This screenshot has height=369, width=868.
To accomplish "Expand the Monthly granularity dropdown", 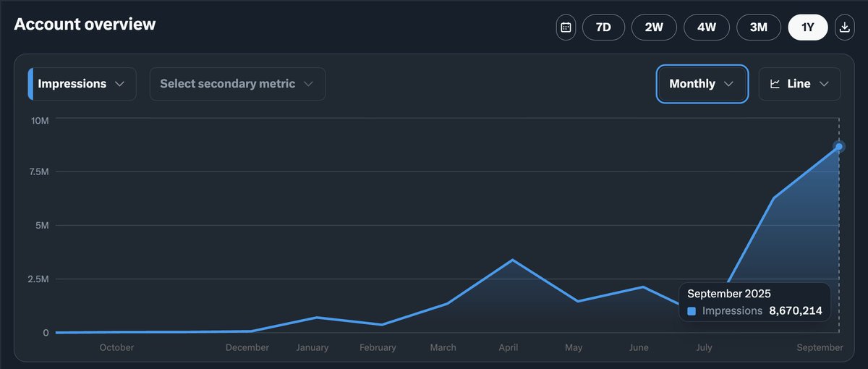I will [x=702, y=84].
